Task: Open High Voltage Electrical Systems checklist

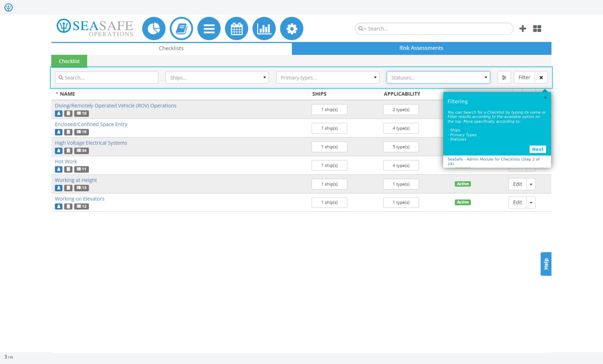Action: point(91,143)
